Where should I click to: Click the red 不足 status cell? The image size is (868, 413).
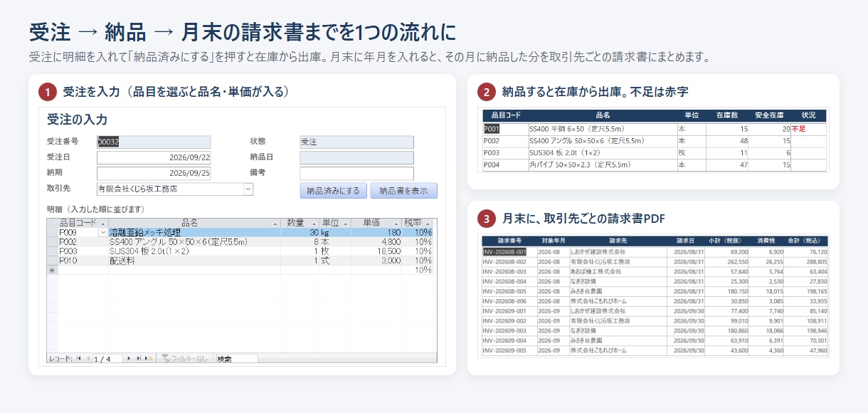point(808,129)
